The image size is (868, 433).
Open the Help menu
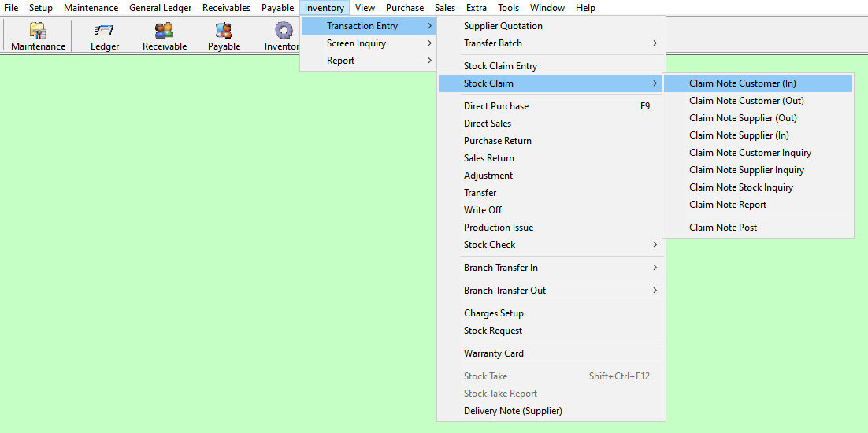coord(586,8)
